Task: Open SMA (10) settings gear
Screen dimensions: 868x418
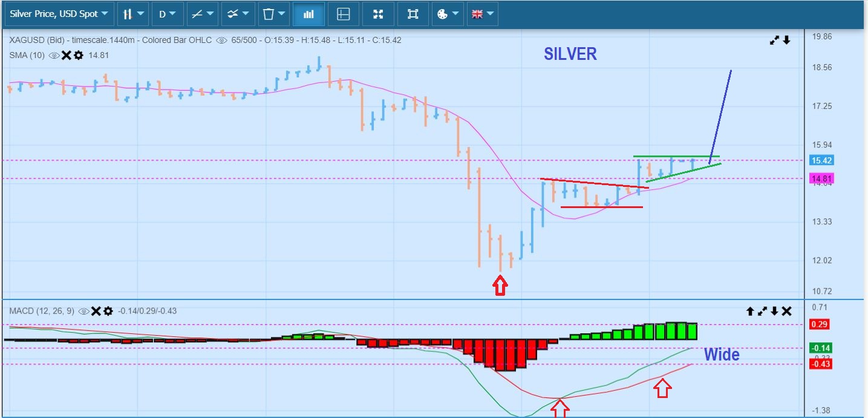Action: [x=78, y=55]
